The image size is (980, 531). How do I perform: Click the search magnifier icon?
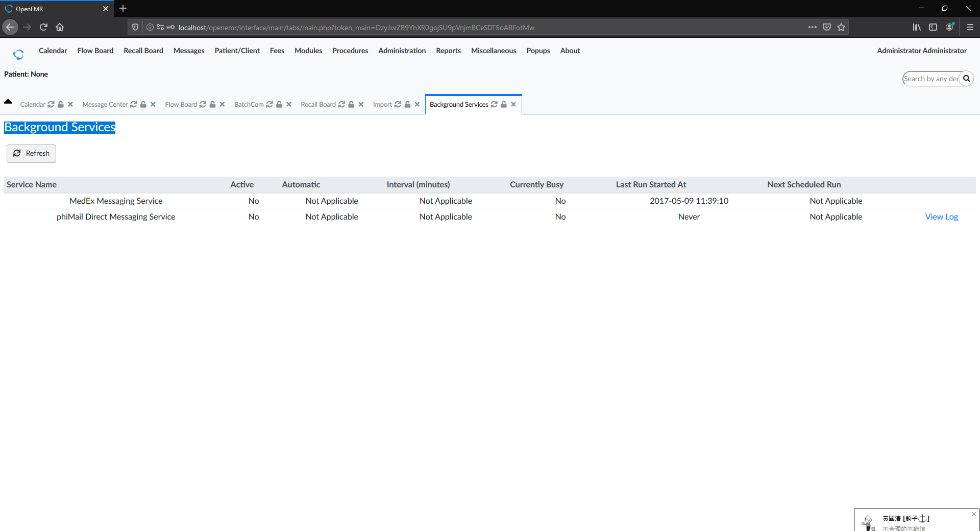(967, 79)
